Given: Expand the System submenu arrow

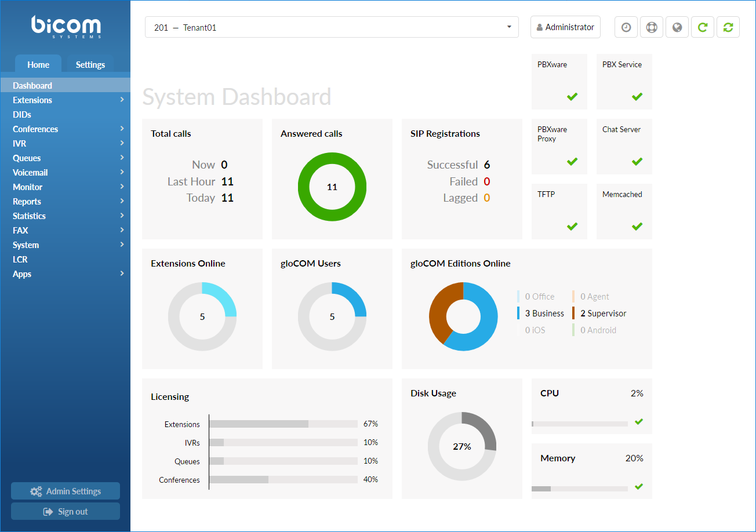Looking at the screenshot, I should [122, 245].
